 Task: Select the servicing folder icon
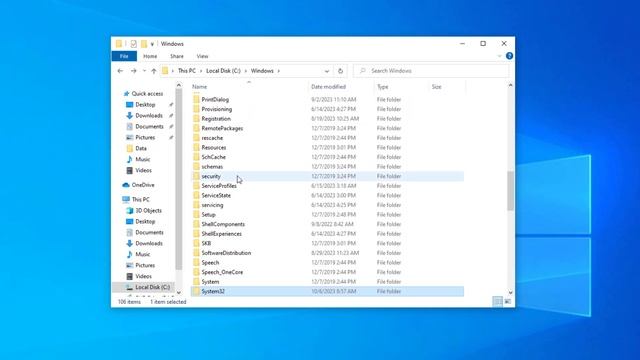196,205
